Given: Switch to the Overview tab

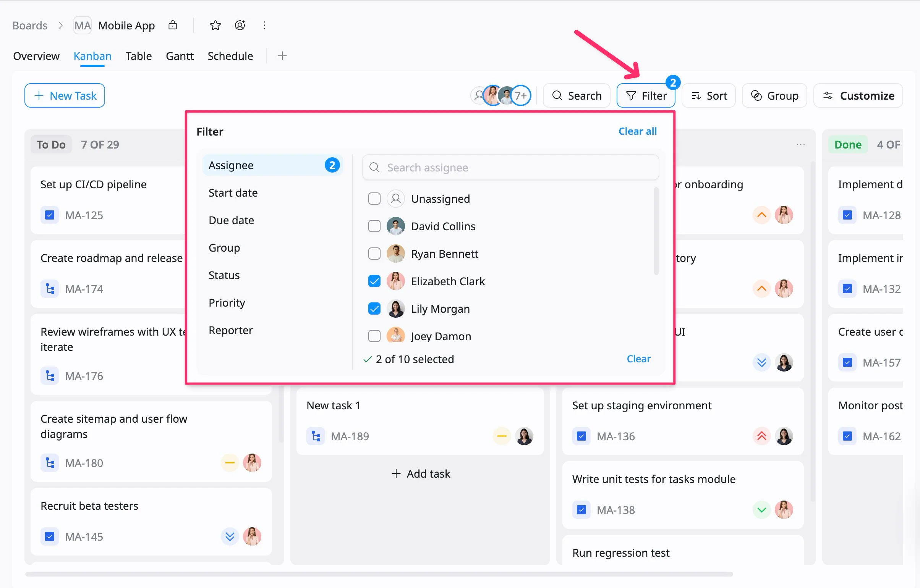Looking at the screenshot, I should (36, 56).
